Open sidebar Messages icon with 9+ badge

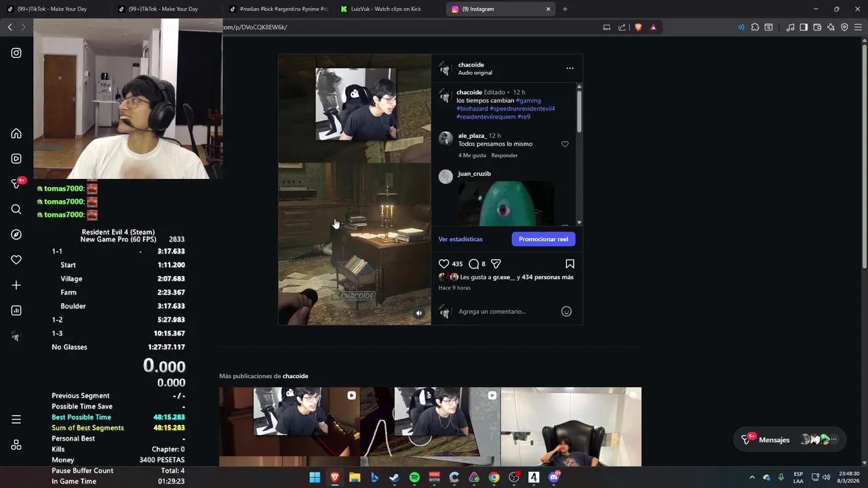coord(16,184)
